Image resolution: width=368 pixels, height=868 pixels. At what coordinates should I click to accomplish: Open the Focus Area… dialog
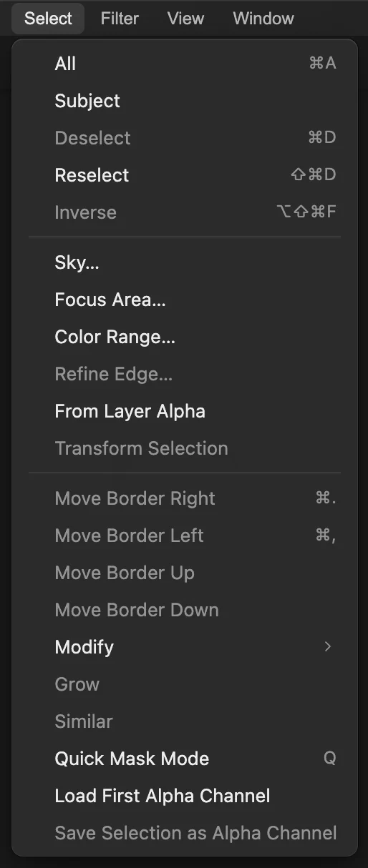[185, 300]
